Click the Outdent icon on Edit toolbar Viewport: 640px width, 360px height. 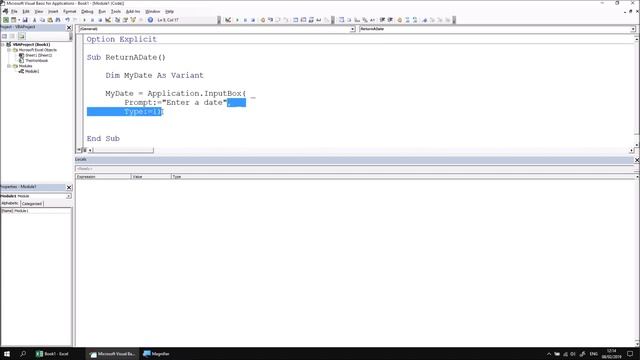[x=390, y=20]
